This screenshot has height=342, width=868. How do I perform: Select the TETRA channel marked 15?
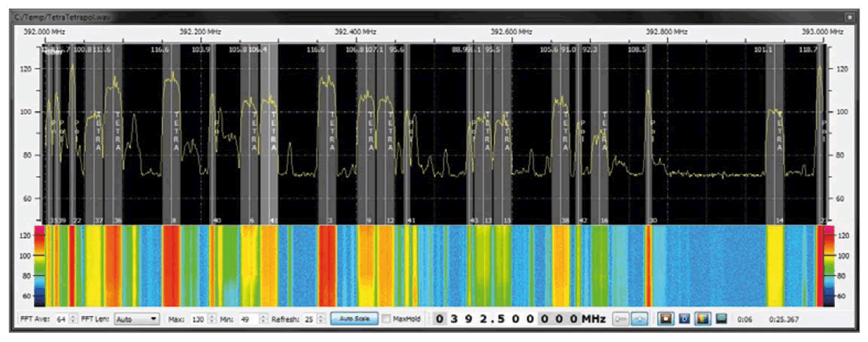(504, 134)
